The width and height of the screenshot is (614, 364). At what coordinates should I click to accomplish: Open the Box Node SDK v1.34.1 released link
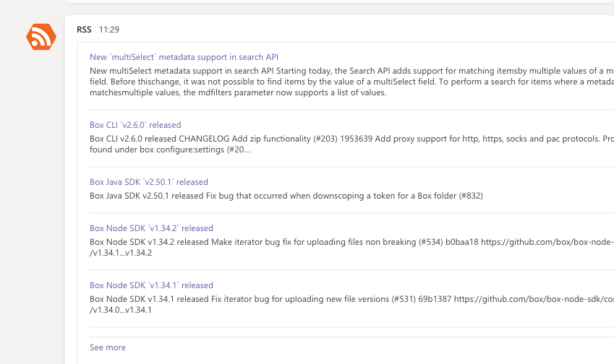coord(151,285)
